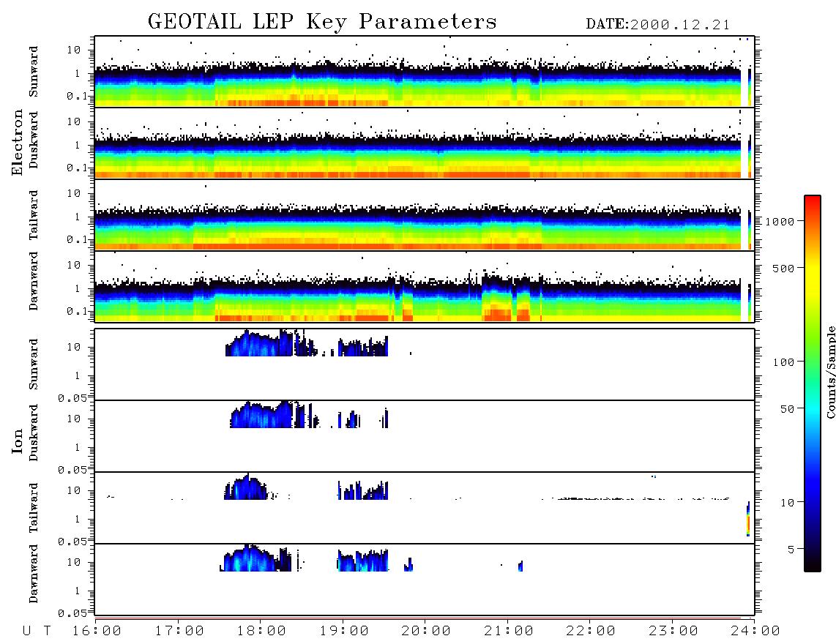Click the '0.05' tick of Ion Sunward panel
Image resolution: width=836 pixels, height=644 pixels.
[x=72, y=397]
